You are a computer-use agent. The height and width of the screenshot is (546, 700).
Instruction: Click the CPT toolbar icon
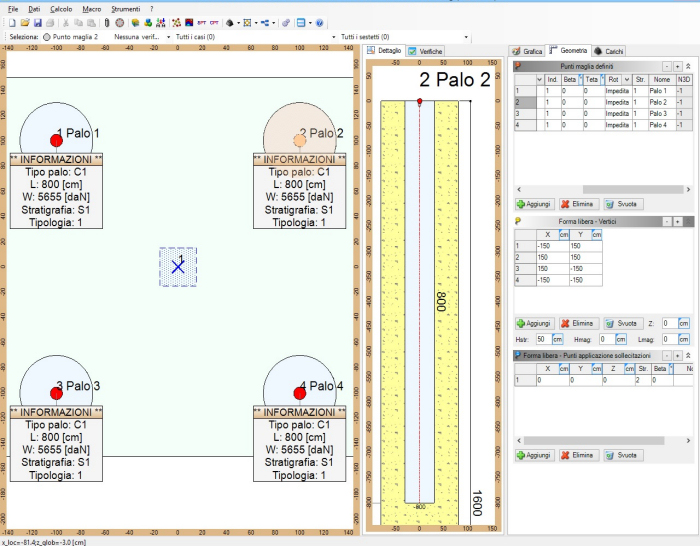tap(215, 22)
